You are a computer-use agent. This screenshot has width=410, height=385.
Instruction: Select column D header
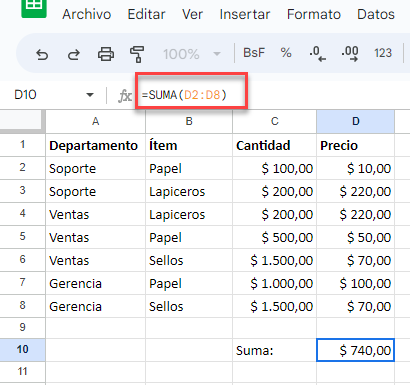click(x=355, y=121)
